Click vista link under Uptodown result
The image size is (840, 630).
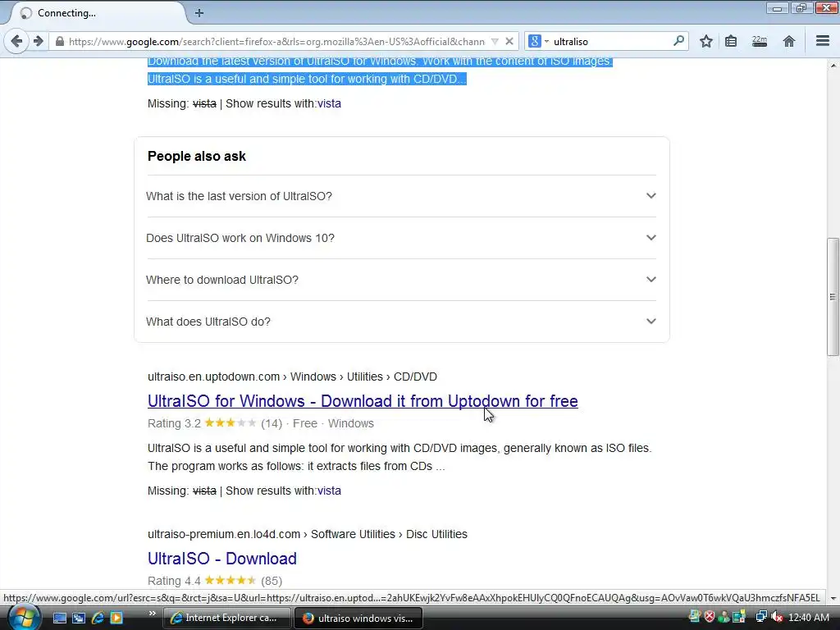click(x=329, y=491)
